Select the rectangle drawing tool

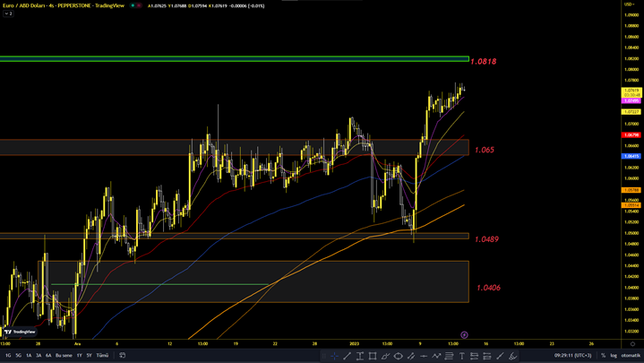pos(373,356)
